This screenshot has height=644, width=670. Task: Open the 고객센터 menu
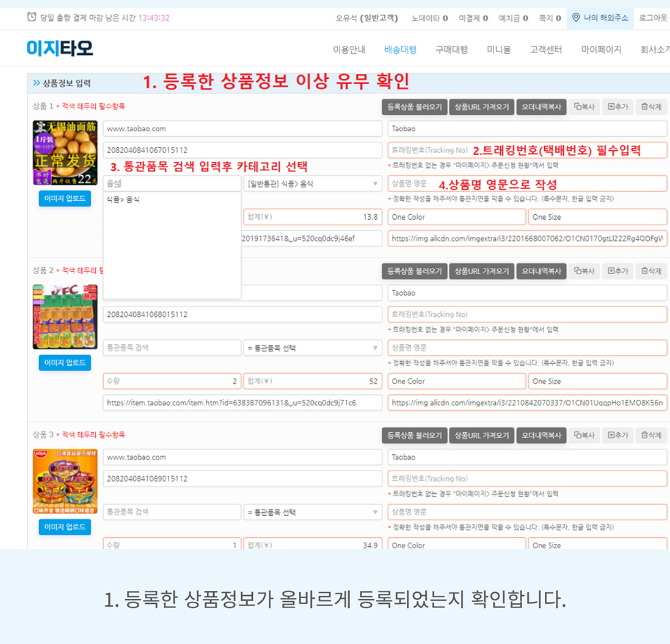[x=546, y=49]
